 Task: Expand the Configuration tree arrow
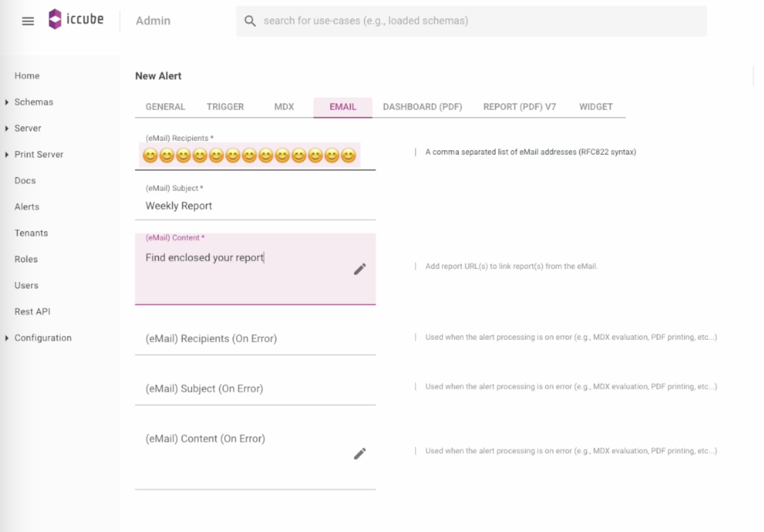coord(6,338)
